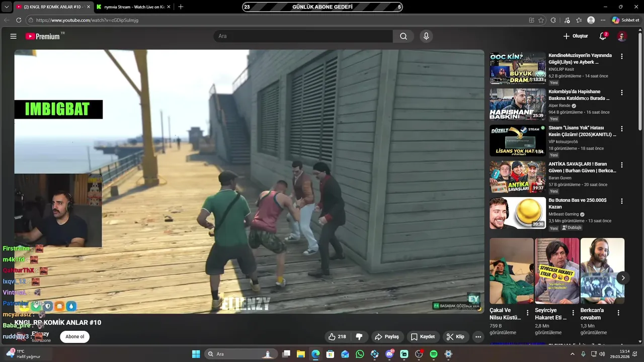Open YouTube notifications bell
Screen dimensions: 644x362
(603, 36)
